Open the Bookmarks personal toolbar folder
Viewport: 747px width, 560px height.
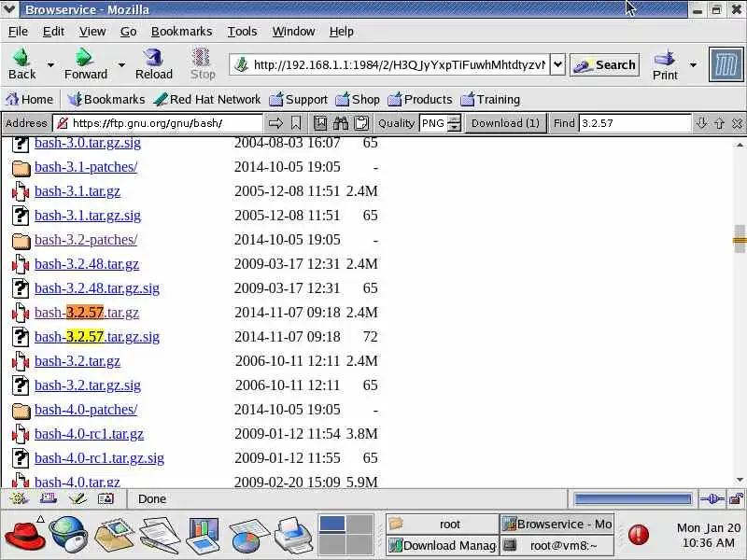click(106, 100)
